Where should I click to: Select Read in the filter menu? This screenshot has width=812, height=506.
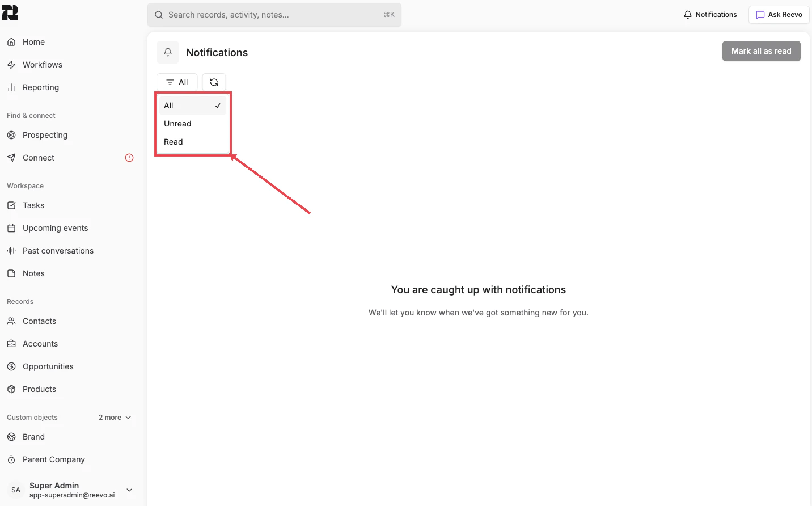click(193, 142)
